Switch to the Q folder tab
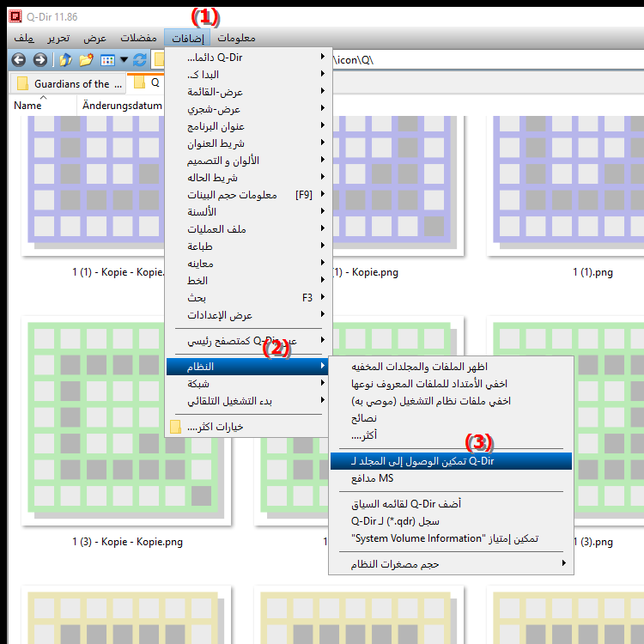The image size is (644, 644). coord(147,83)
